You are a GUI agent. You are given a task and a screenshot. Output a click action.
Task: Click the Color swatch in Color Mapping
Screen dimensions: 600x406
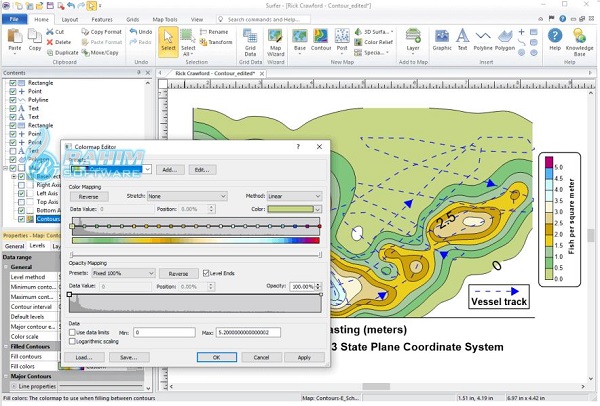[290, 209]
